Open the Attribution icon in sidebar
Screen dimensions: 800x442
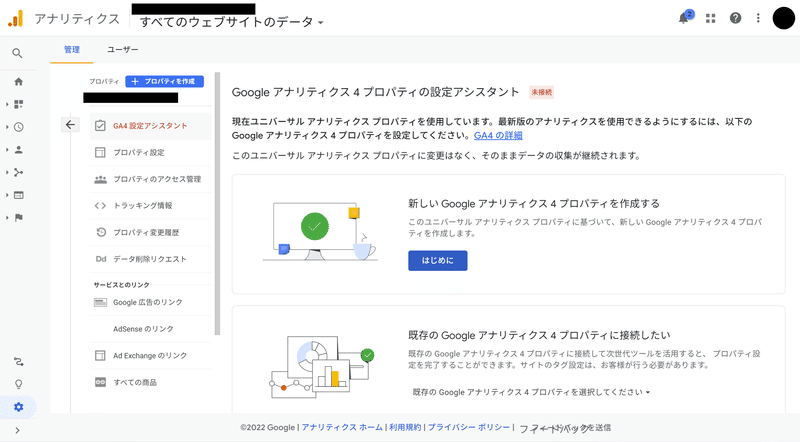pyautogui.click(x=19, y=362)
